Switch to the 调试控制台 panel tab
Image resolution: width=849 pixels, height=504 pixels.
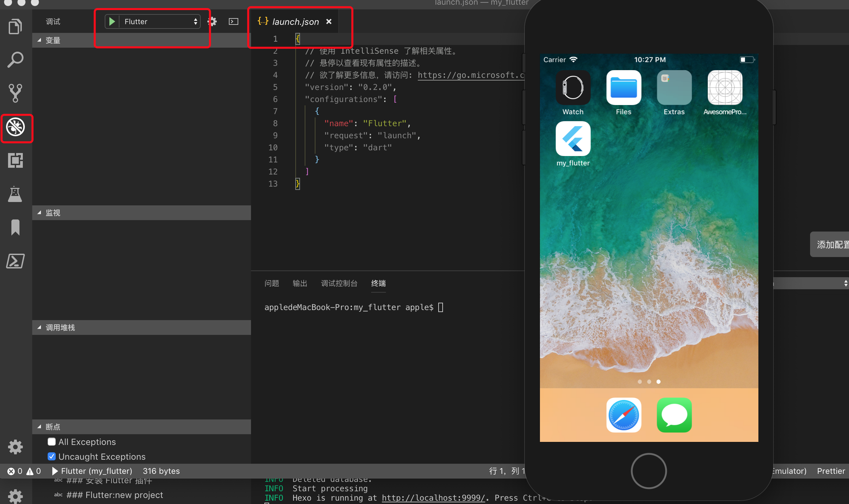click(339, 283)
